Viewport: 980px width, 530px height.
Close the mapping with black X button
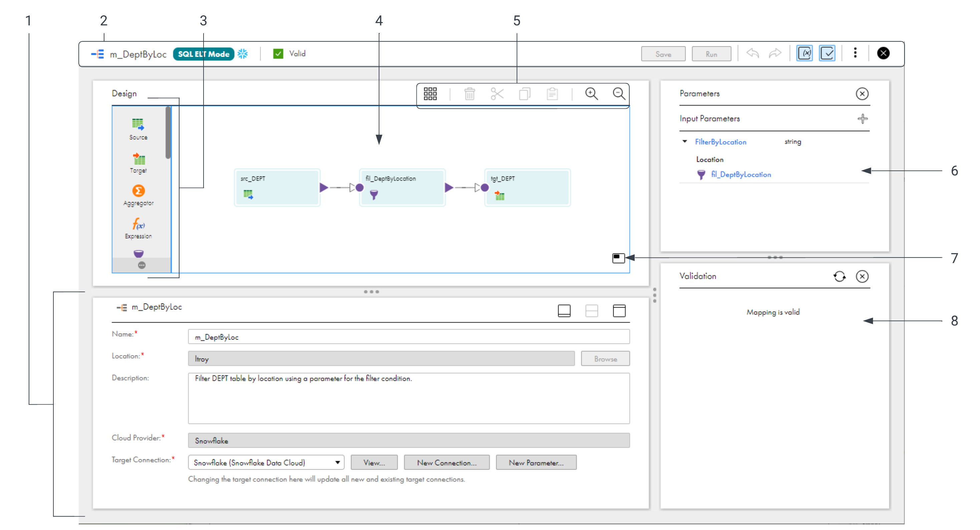coord(883,53)
